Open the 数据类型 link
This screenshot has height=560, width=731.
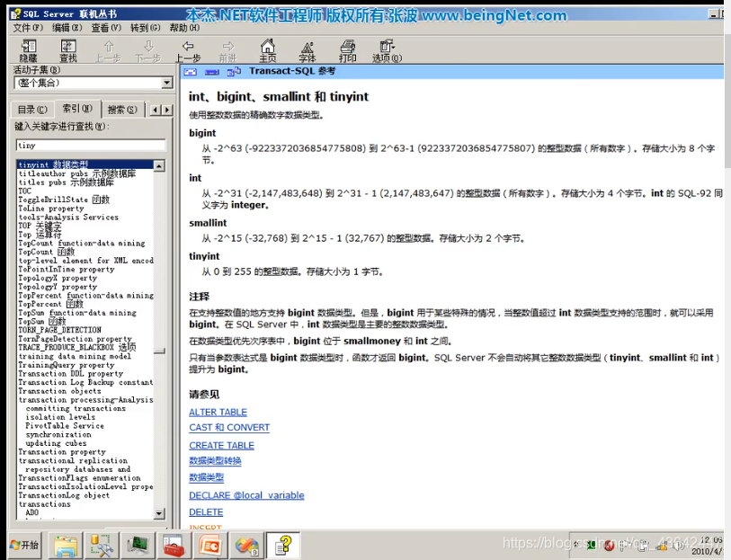206,477
